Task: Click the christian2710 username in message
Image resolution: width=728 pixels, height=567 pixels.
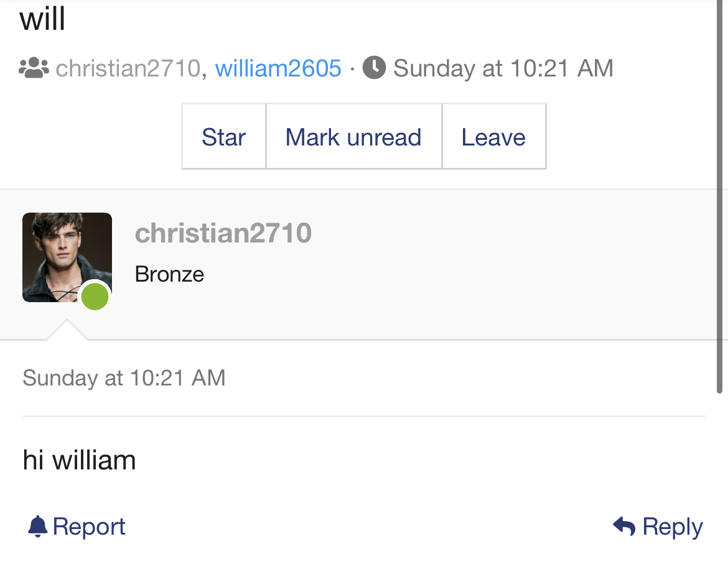Action: (x=223, y=233)
